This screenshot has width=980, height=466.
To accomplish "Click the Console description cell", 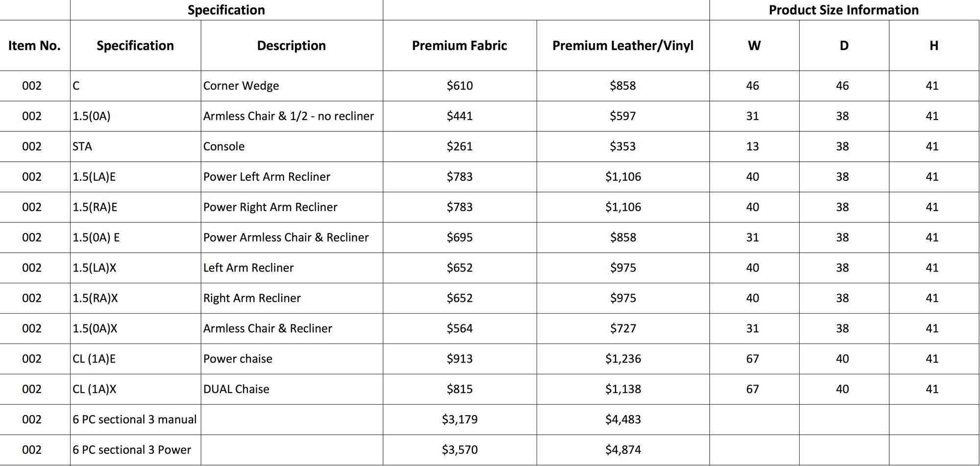I will pyautogui.click(x=292, y=147).
